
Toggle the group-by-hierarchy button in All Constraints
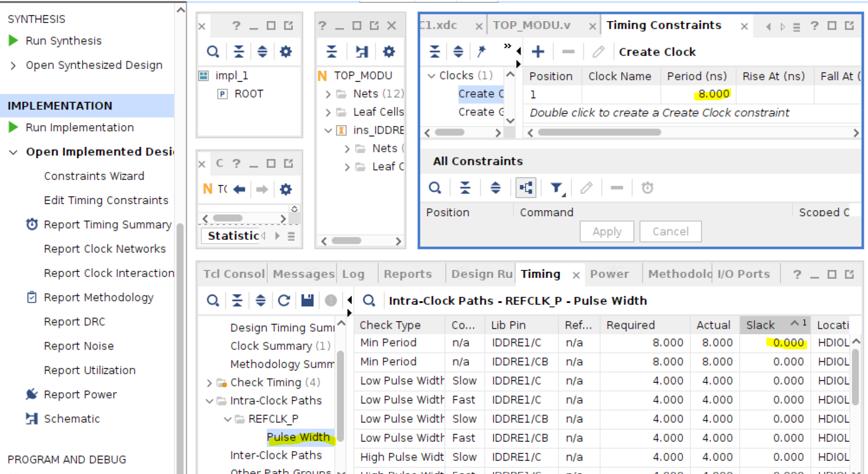click(526, 188)
